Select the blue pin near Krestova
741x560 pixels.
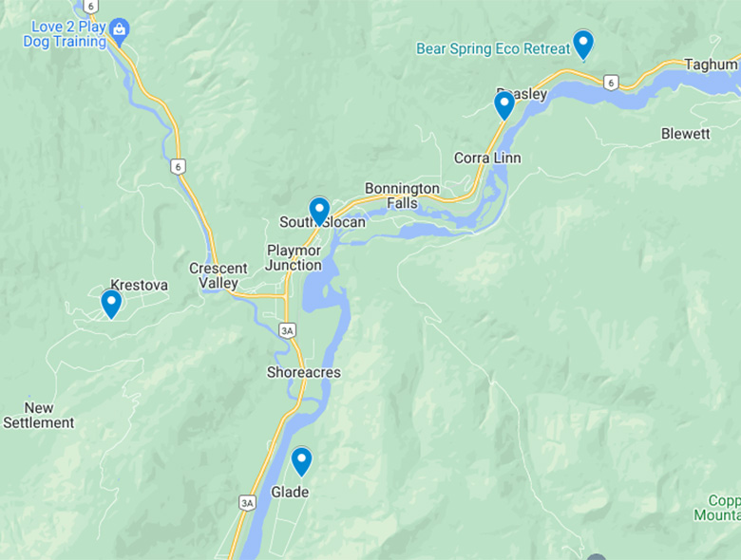coord(111,304)
